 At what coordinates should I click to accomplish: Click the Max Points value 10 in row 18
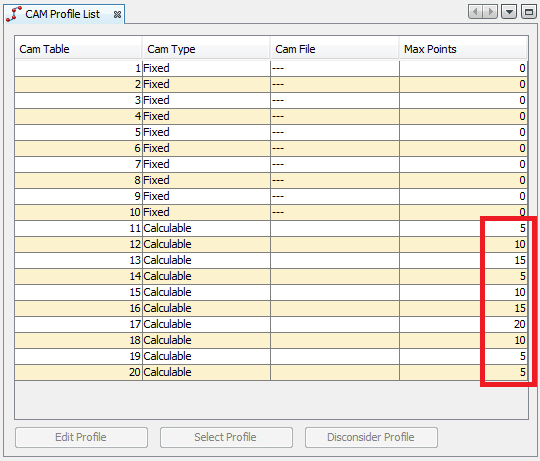(464, 340)
